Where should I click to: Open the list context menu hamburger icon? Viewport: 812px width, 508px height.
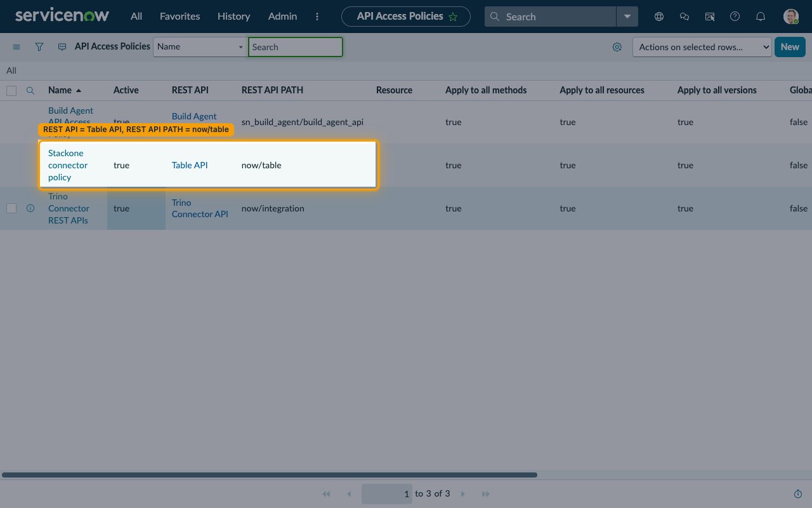(x=16, y=47)
